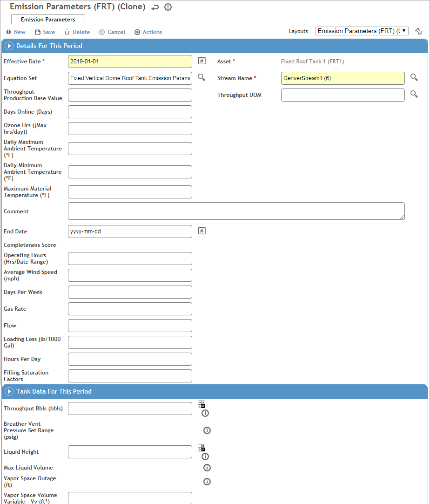Focus the Effective Date field

tap(130, 61)
